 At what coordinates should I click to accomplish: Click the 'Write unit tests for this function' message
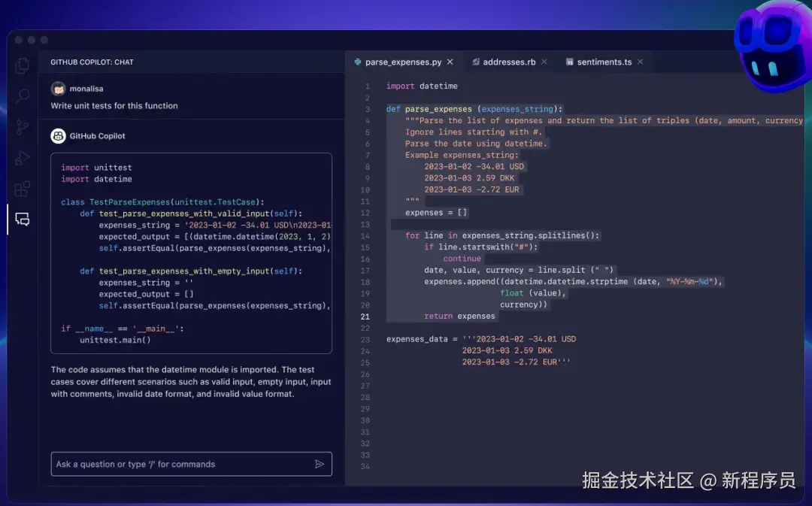114,106
